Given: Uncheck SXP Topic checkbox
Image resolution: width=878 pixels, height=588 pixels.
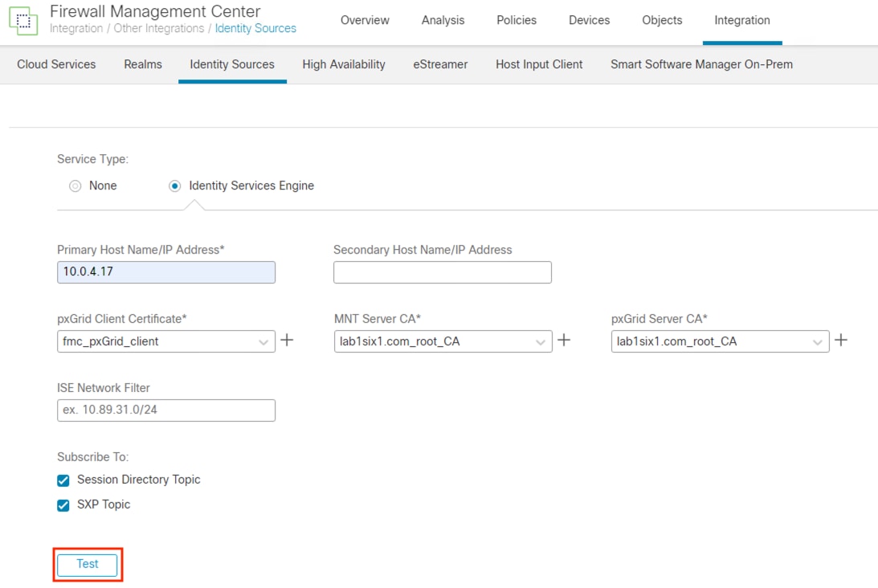Looking at the screenshot, I should (63, 505).
